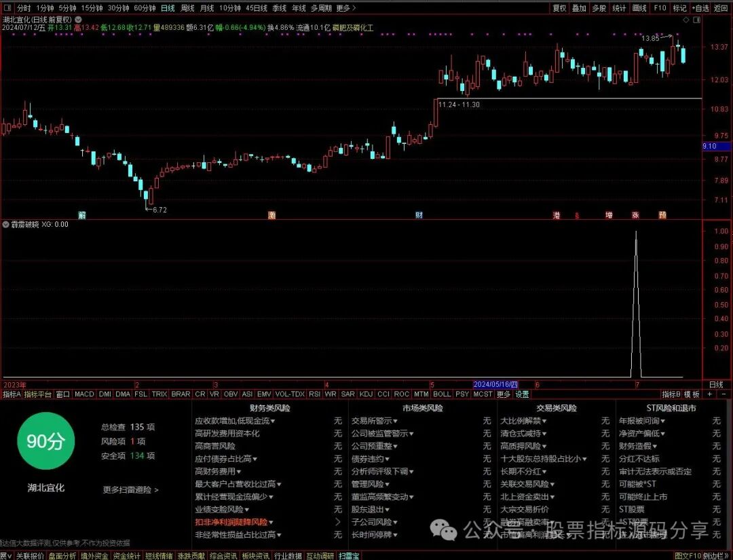Open 行业数据 bottom tab

click(287, 556)
